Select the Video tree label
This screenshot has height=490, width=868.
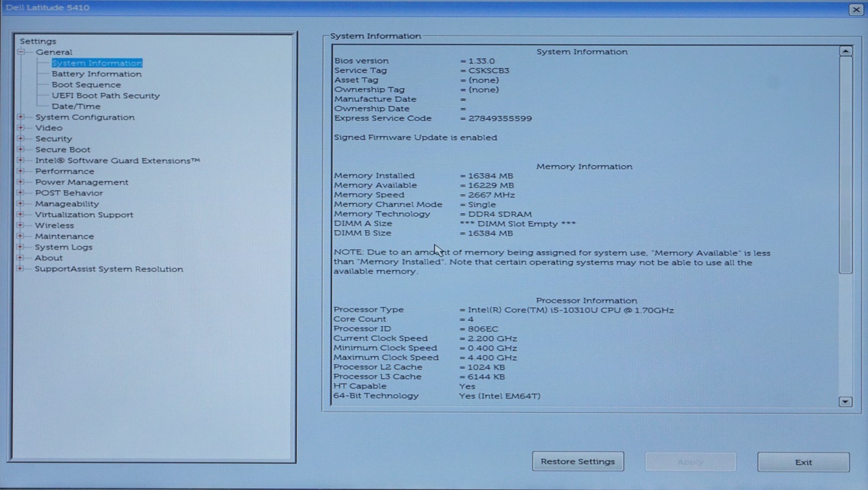pos(49,128)
